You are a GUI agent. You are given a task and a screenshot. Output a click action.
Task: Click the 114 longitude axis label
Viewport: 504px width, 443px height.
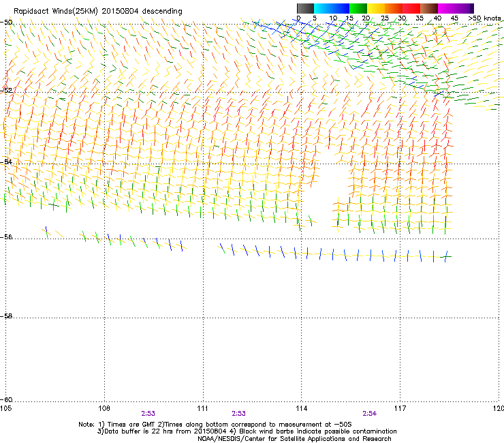pos(302,408)
